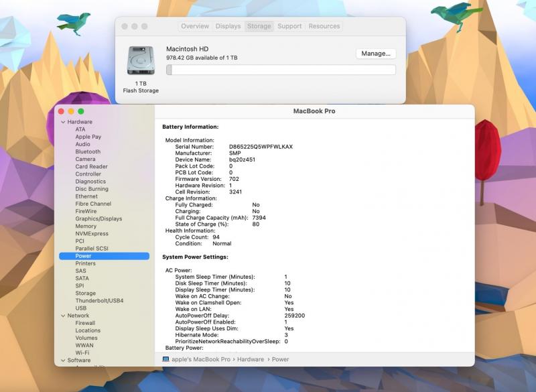
Task: Select Ethernet in the sidebar
Action: (x=86, y=196)
